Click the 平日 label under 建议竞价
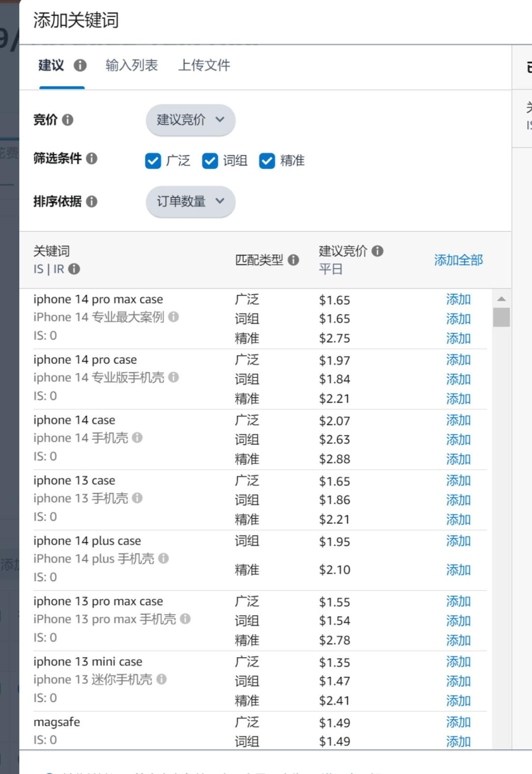Viewport: 532px width, 774px height. tap(331, 269)
